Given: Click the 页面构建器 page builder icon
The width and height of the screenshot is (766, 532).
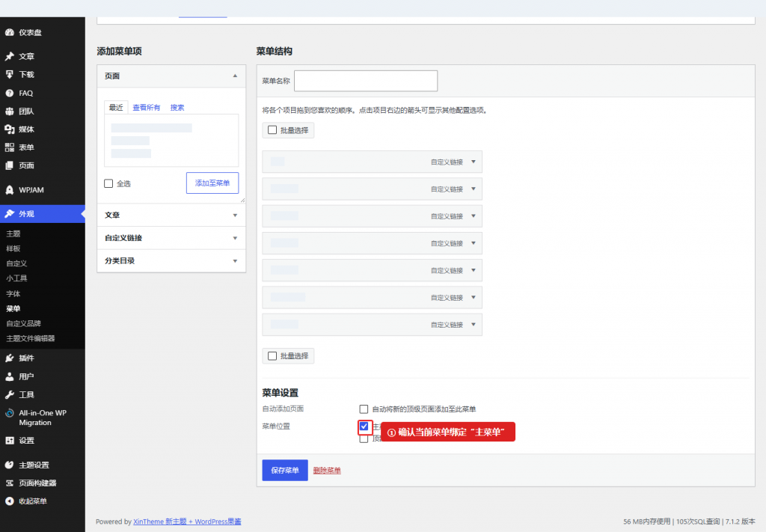Looking at the screenshot, I should [9, 483].
